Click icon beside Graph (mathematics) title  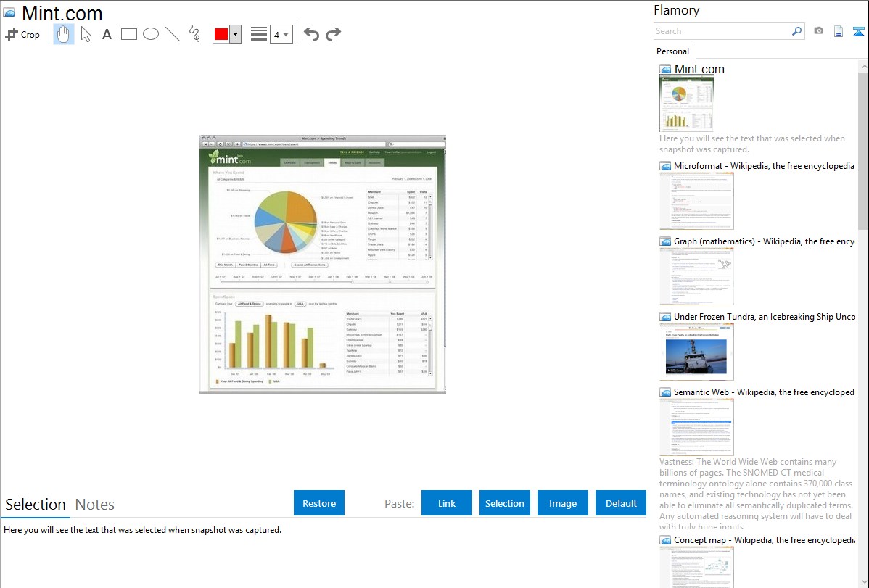[x=665, y=241]
